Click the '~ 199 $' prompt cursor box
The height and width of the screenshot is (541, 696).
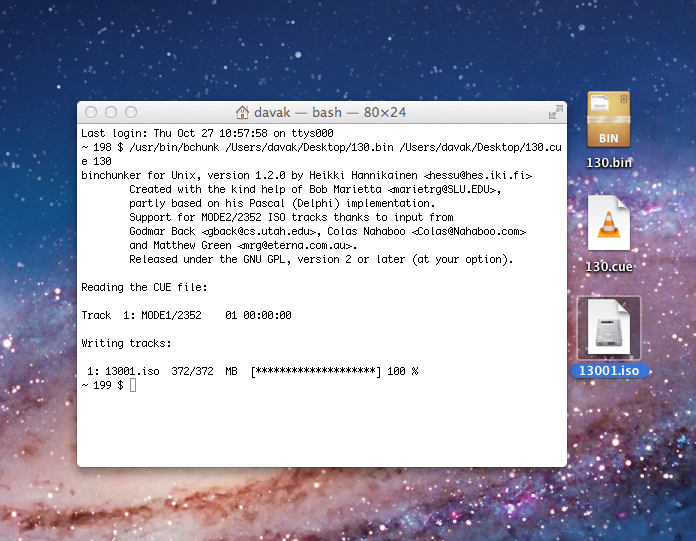pyautogui.click(x=133, y=385)
